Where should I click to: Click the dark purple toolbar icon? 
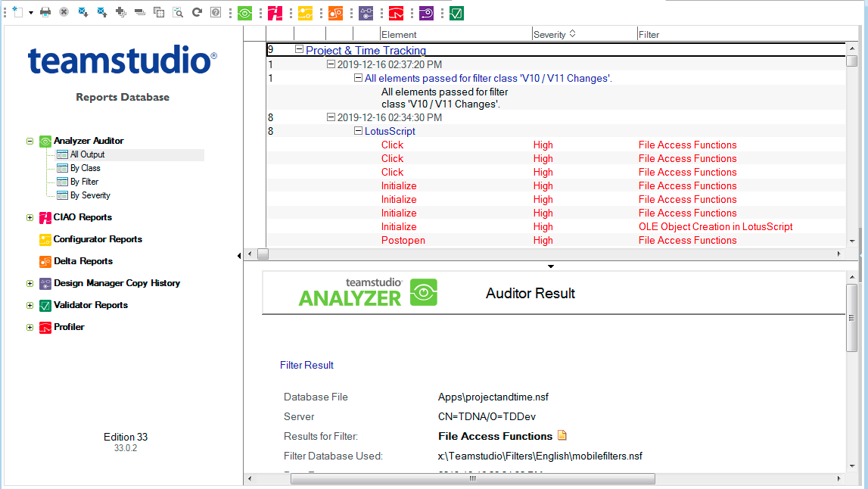pos(426,13)
